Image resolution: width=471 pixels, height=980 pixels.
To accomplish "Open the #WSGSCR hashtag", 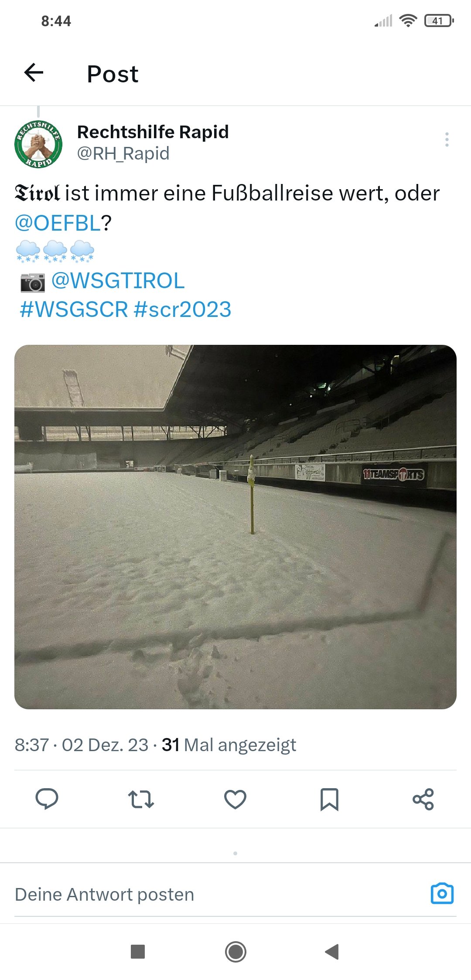I will 74,310.
